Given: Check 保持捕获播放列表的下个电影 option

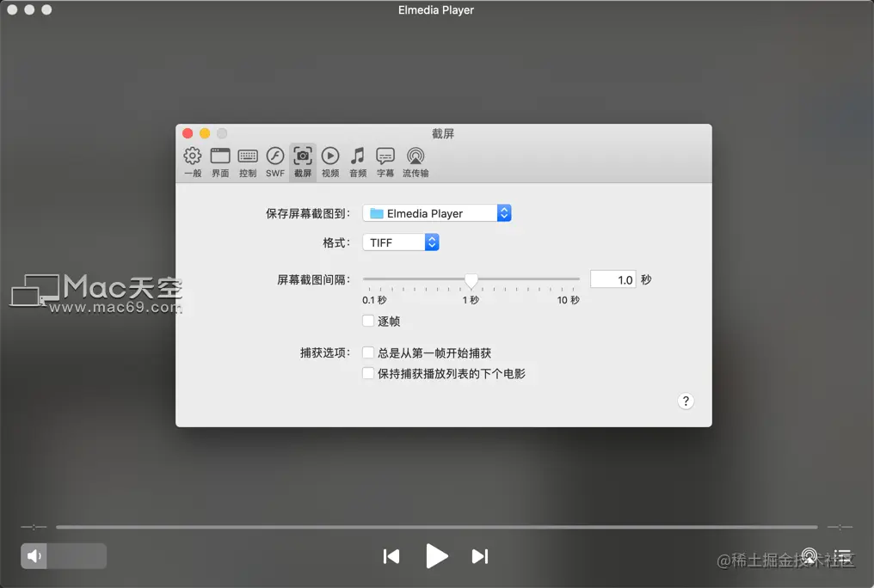Looking at the screenshot, I should pyautogui.click(x=368, y=373).
